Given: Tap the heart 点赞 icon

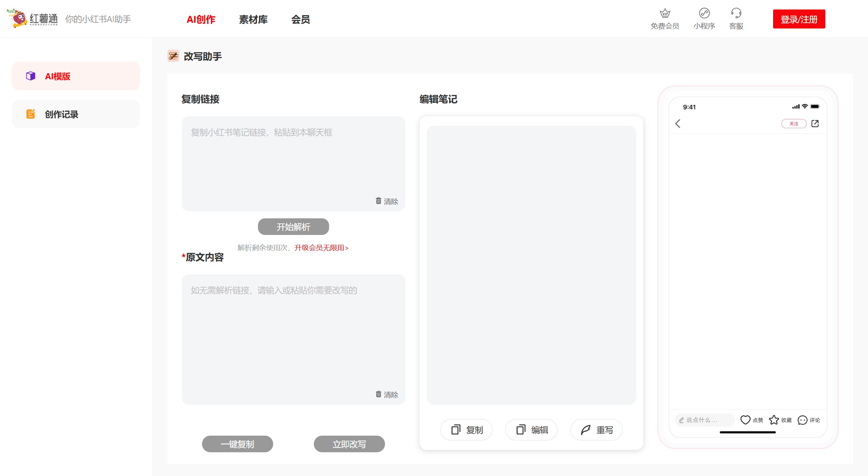Looking at the screenshot, I should (745, 420).
